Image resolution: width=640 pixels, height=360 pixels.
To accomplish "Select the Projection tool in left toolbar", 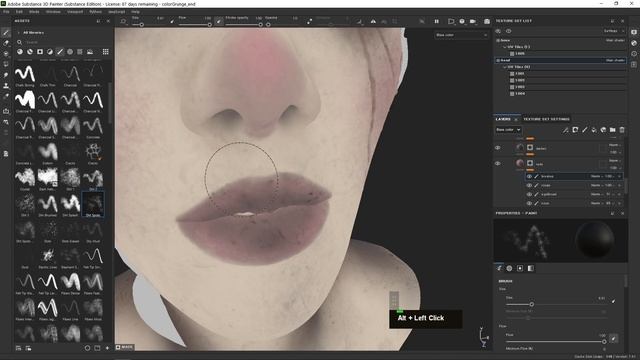I will click(x=6, y=53).
